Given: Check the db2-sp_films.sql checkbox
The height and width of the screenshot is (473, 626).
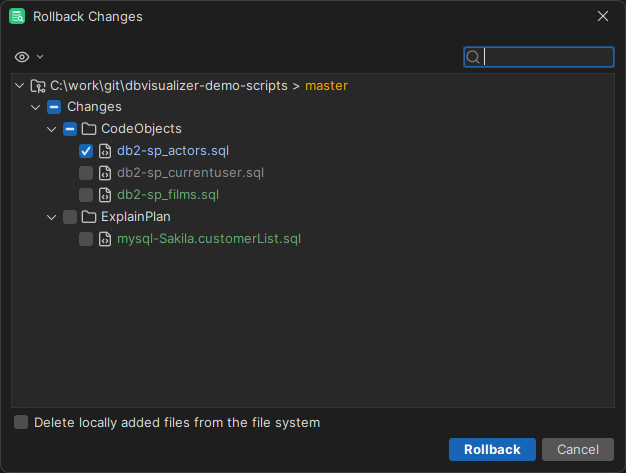Looking at the screenshot, I should click(86, 195).
